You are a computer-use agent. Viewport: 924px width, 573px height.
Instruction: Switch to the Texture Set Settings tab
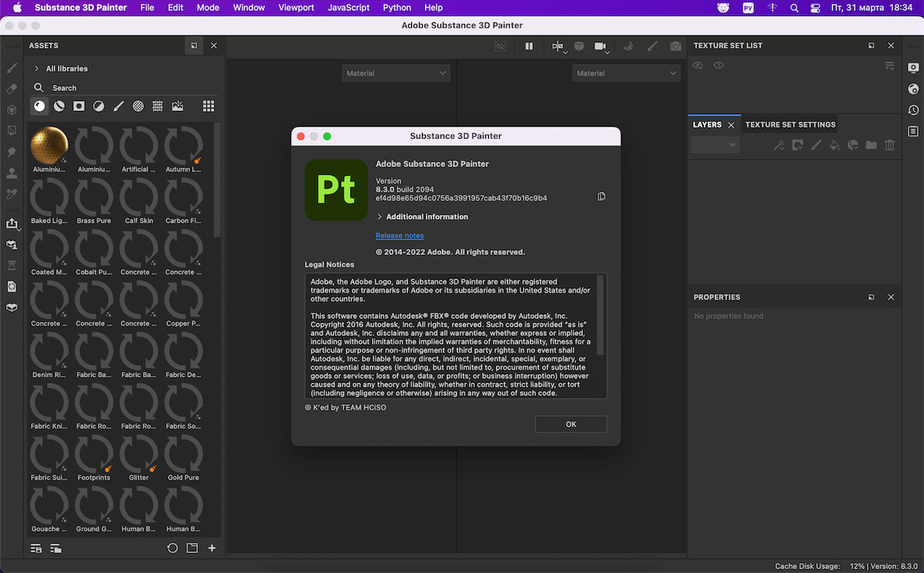[x=790, y=125]
